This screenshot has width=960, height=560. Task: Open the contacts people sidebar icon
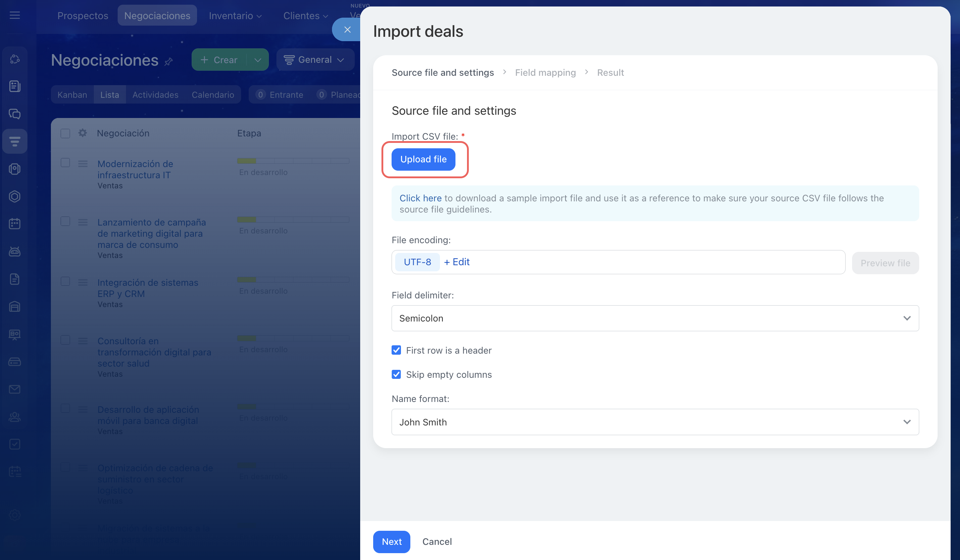pos(15,417)
